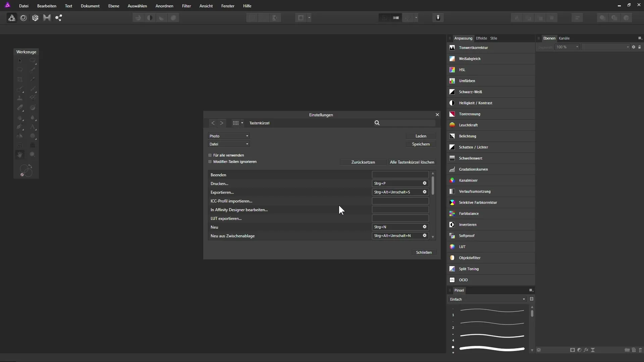Viewport: 644px width, 362px height.
Task: Click the mask layer icon in Ebenen
Action: point(572,350)
